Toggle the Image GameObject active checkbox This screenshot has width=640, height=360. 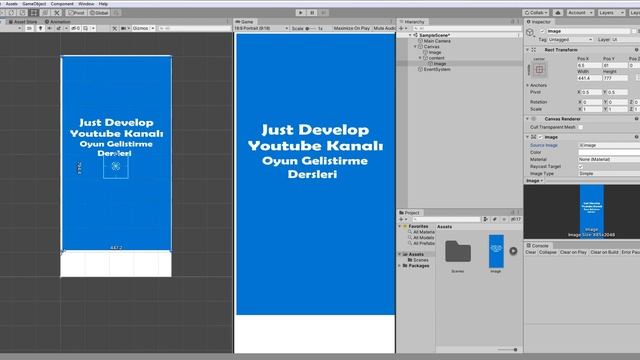[542, 31]
